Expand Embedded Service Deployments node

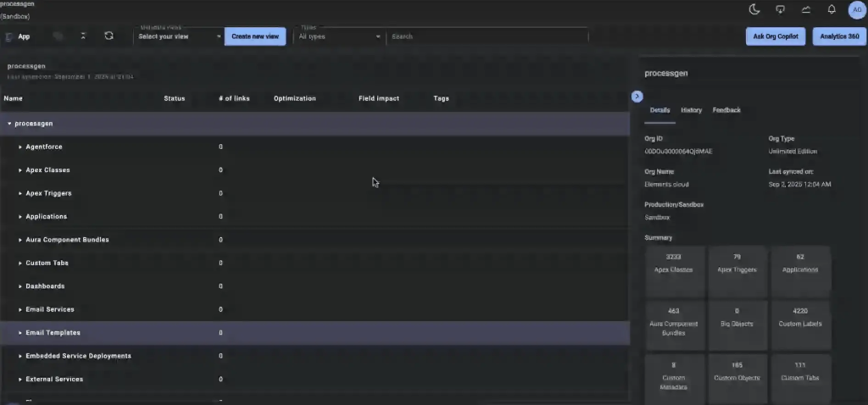coord(20,357)
